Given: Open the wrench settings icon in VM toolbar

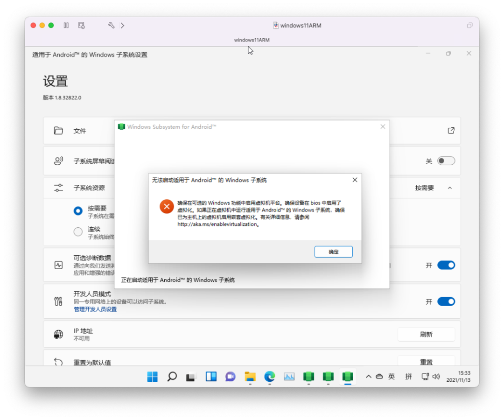Looking at the screenshot, I should [x=111, y=25].
